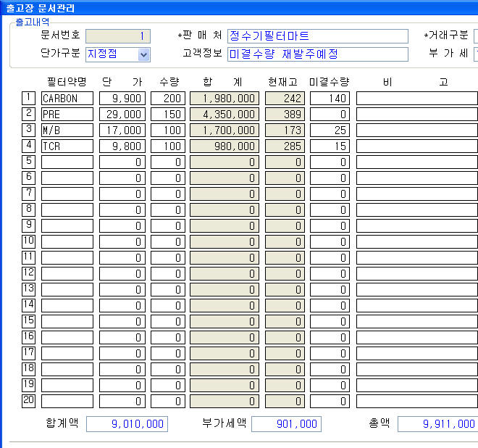
Task: Click the total 4,350,000 cell
Action: tap(225, 114)
